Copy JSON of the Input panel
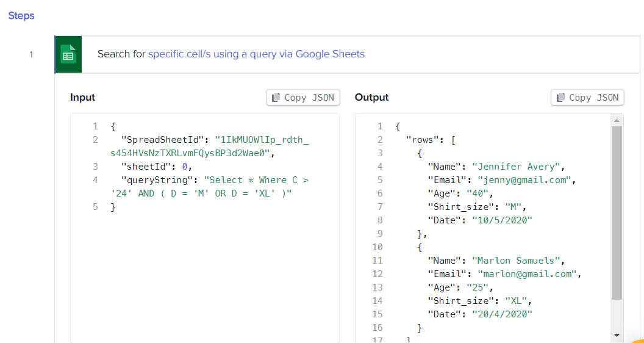Image resolution: width=644 pixels, height=343 pixels. (303, 98)
